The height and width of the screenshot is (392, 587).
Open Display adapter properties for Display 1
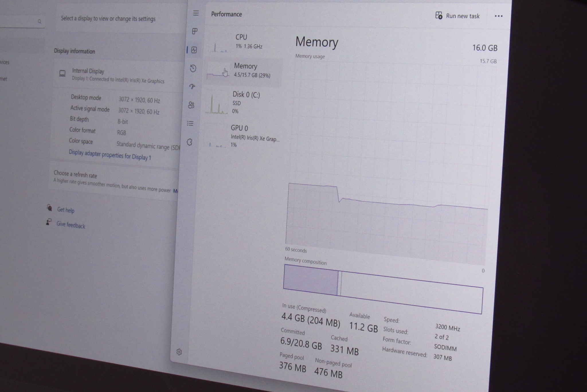coord(110,155)
